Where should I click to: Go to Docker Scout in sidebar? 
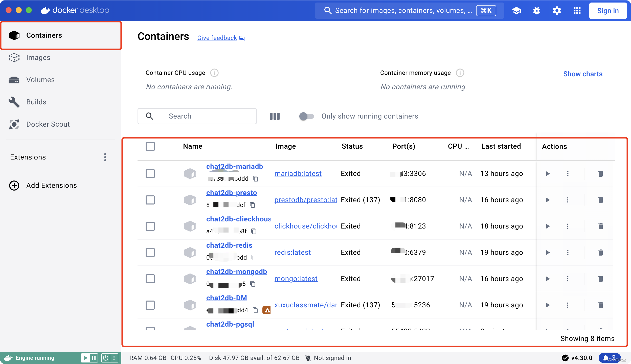[61, 124]
